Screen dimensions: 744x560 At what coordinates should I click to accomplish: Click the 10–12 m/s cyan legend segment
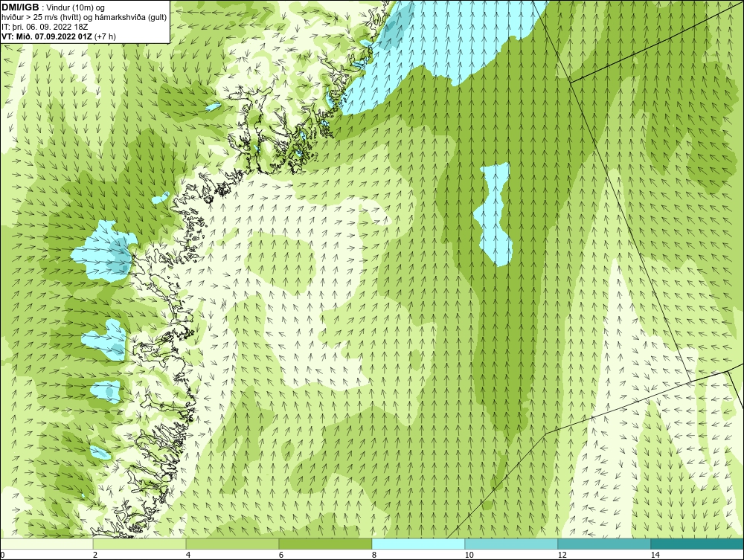[x=512, y=544]
